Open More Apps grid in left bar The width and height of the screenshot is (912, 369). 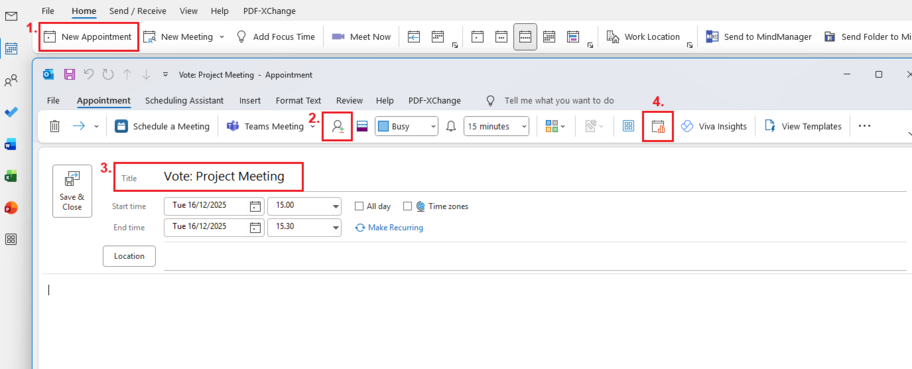click(10, 239)
